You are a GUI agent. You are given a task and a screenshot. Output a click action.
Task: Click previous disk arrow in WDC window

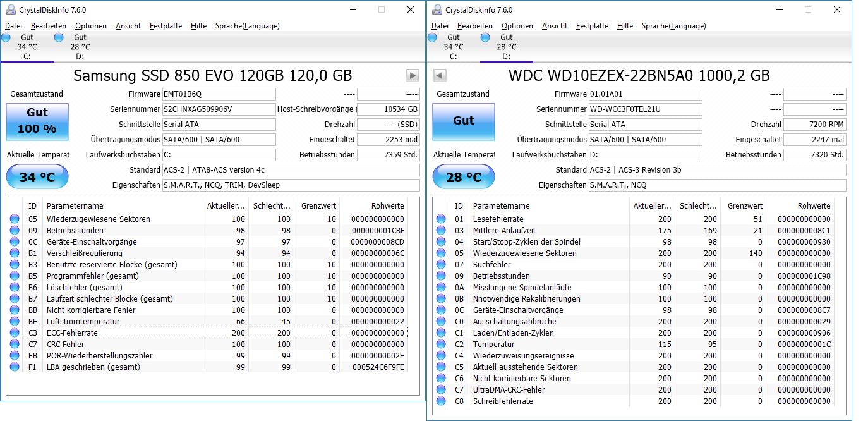[440, 76]
